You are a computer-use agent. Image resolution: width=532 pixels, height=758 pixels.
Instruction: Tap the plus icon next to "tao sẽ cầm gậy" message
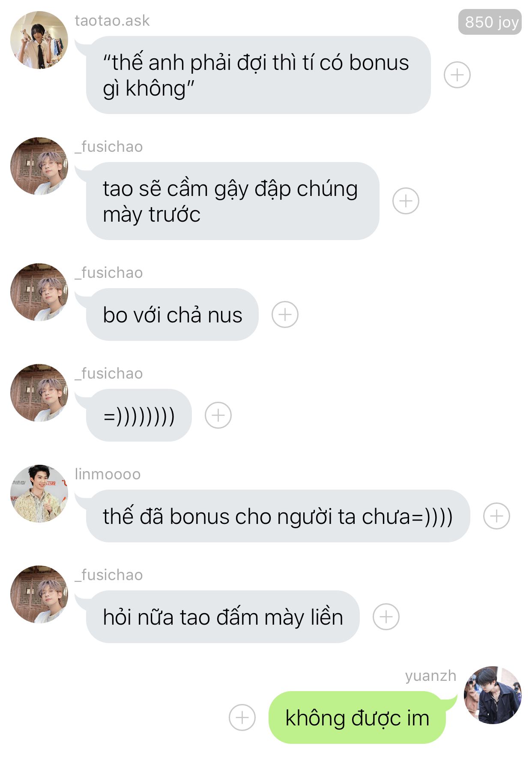(406, 201)
